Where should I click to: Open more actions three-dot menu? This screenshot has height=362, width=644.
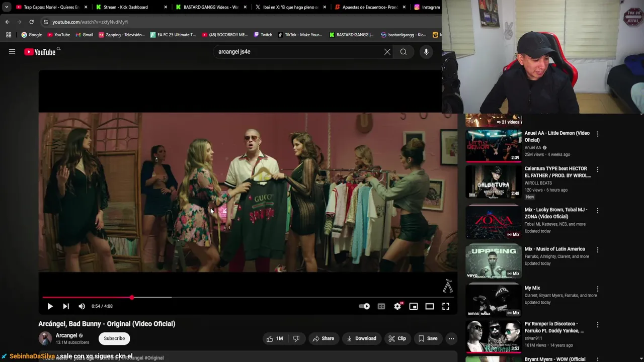(451, 338)
